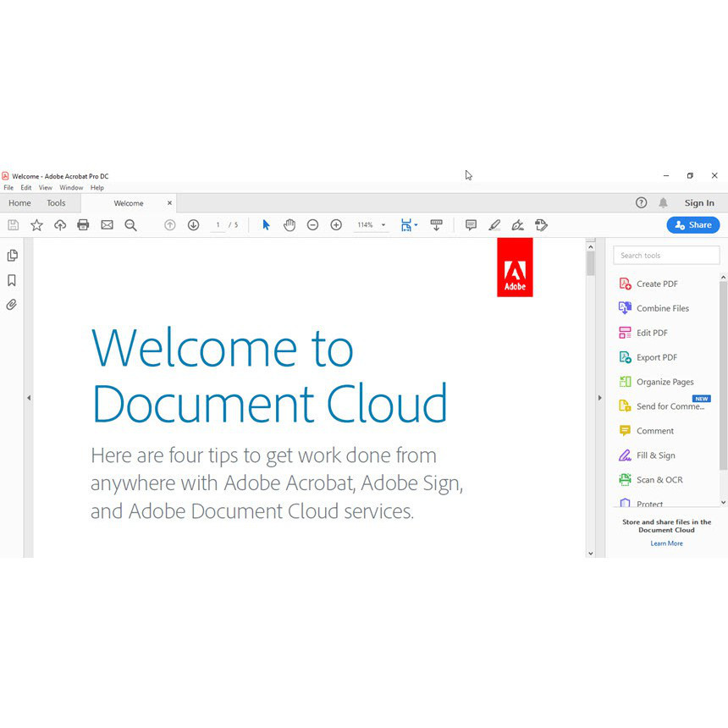Open the Create PDF tool

pos(648,284)
